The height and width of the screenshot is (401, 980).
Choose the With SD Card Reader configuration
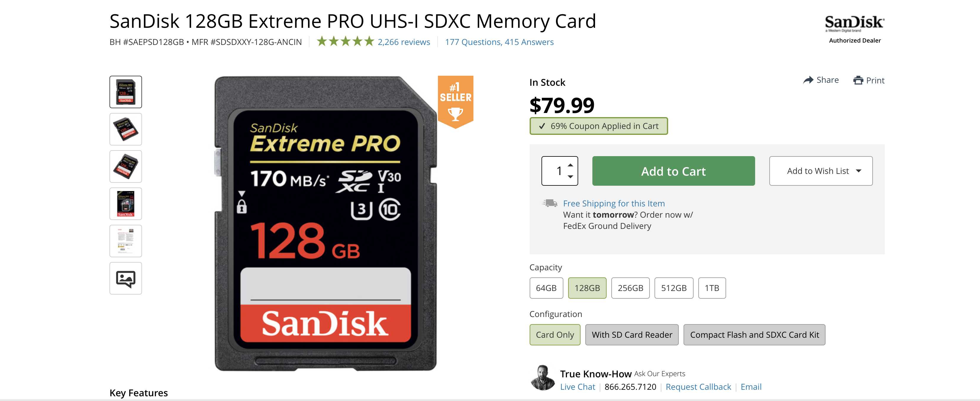coord(631,335)
